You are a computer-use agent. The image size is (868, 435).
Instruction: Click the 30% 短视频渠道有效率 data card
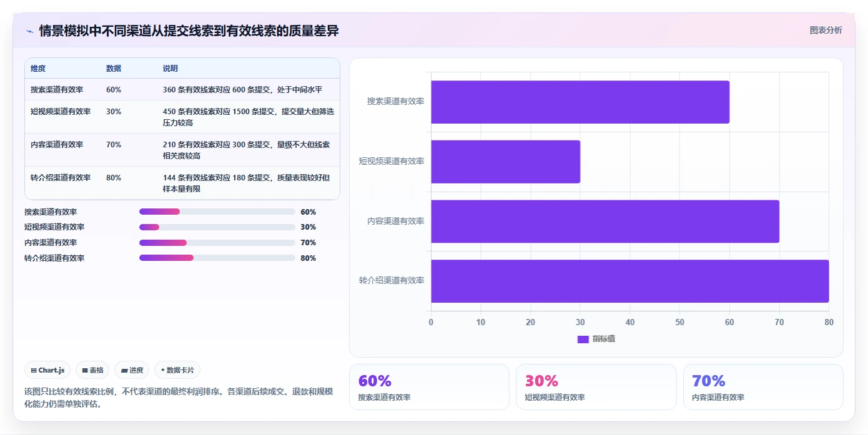(x=596, y=387)
